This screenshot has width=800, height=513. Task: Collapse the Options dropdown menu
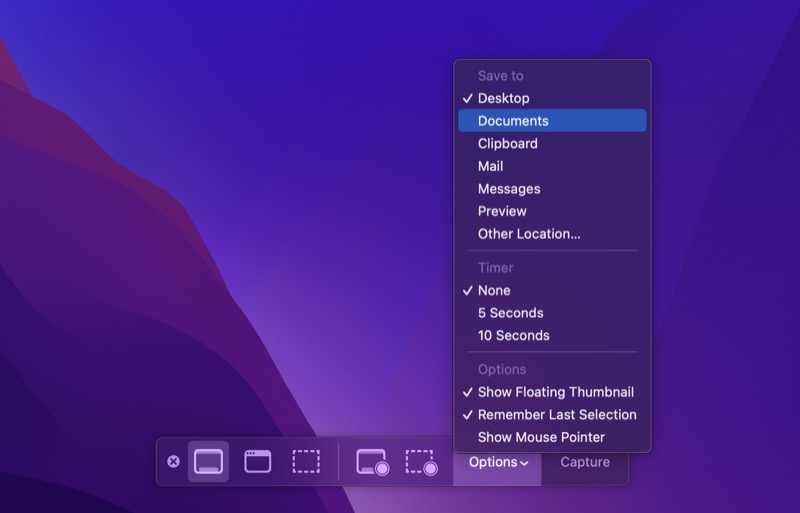point(497,462)
